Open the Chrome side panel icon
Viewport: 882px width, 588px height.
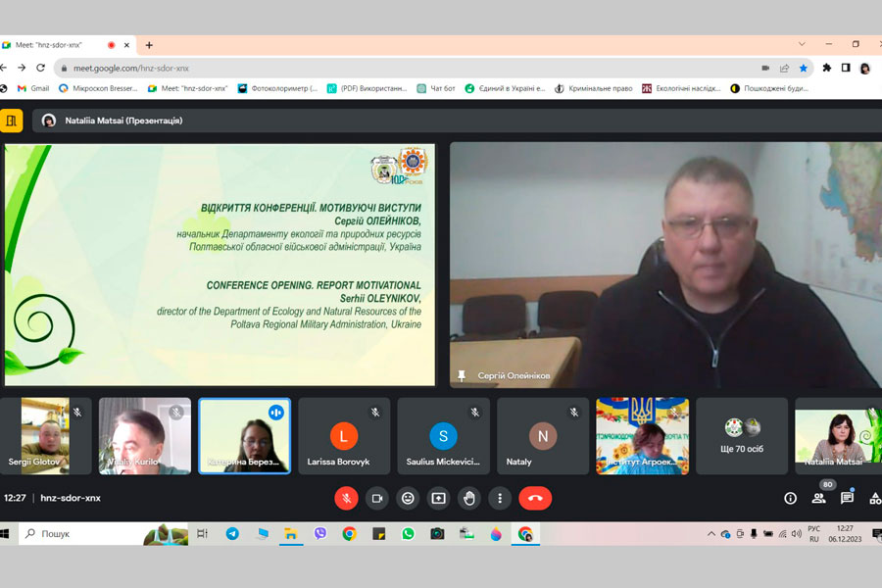click(846, 68)
